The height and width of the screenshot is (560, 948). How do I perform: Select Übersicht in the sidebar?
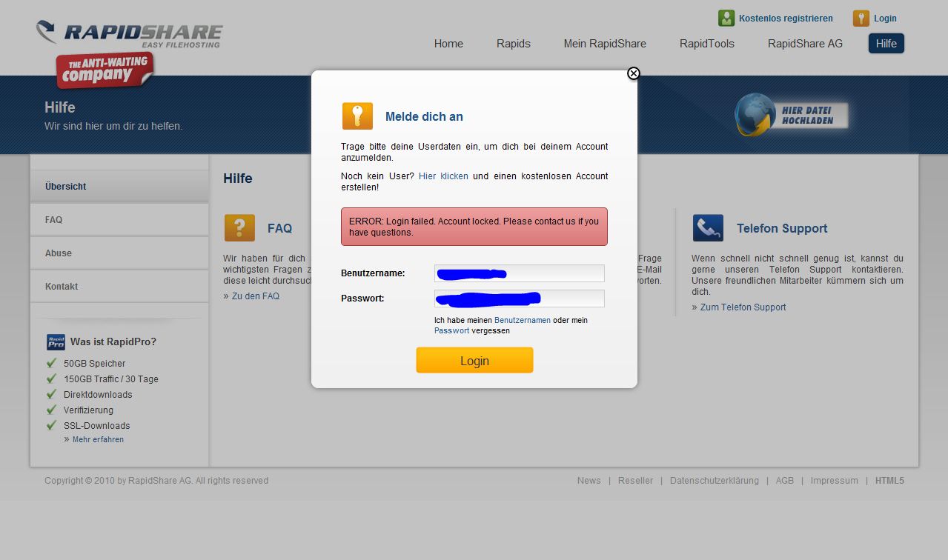[119, 186]
